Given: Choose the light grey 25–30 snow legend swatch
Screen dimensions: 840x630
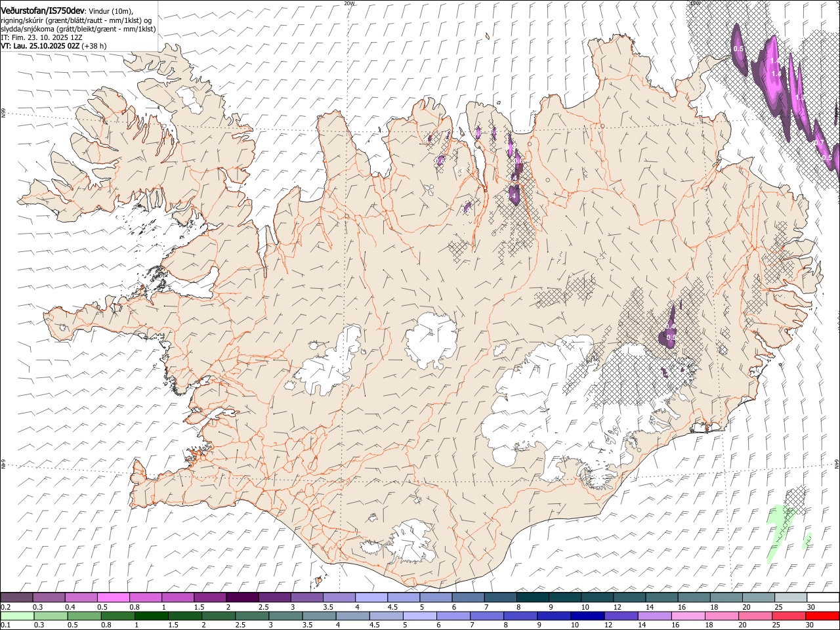Looking at the screenshot, I should (791, 598).
